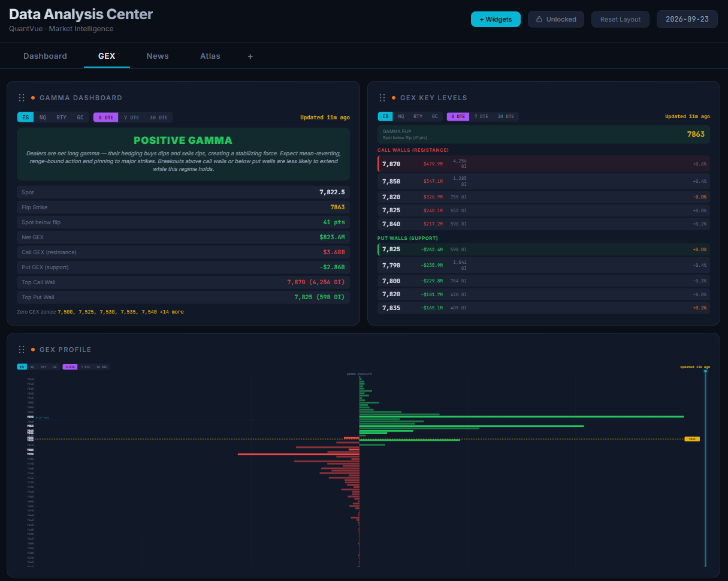Click the Gamma Flip 7863 card

click(543, 134)
